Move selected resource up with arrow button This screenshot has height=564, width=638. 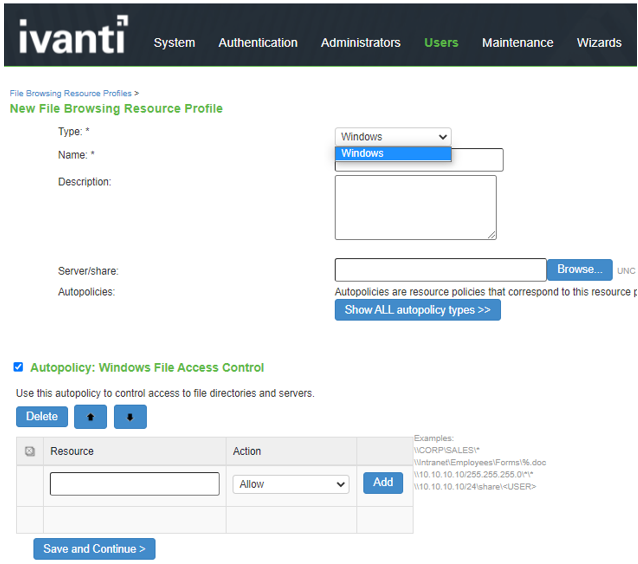(x=90, y=417)
